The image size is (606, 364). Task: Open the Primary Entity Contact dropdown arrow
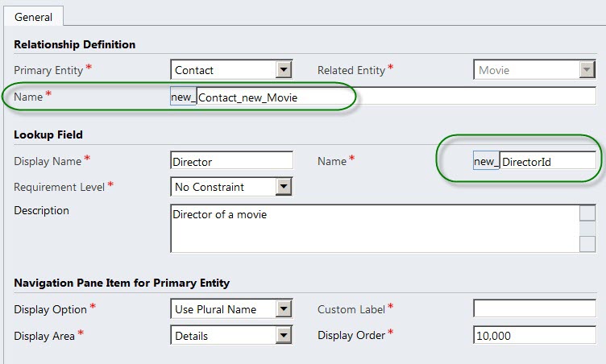click(x=284, y=70)
